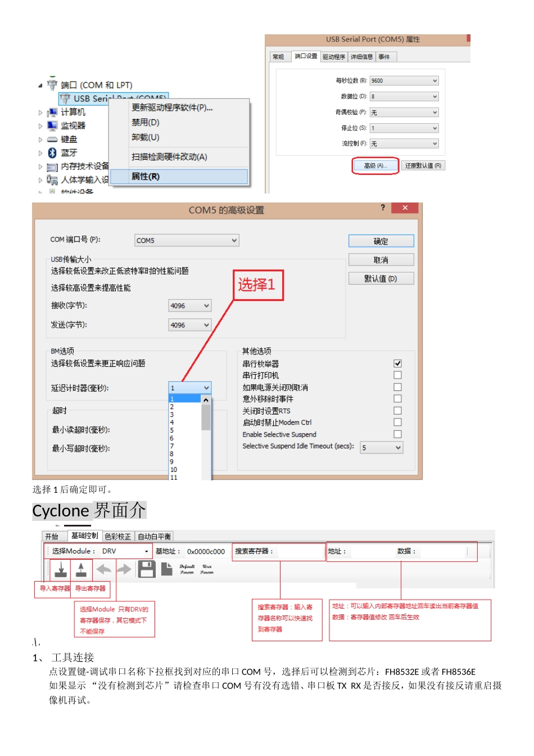Click the 蓝牙 bluetooth icon
The width and height of the screenshot is (534, 756).
click(52, 152)
